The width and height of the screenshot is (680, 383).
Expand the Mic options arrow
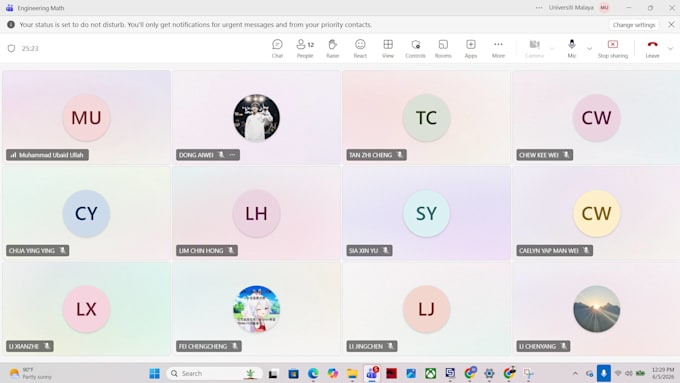[x=589, y=49]
